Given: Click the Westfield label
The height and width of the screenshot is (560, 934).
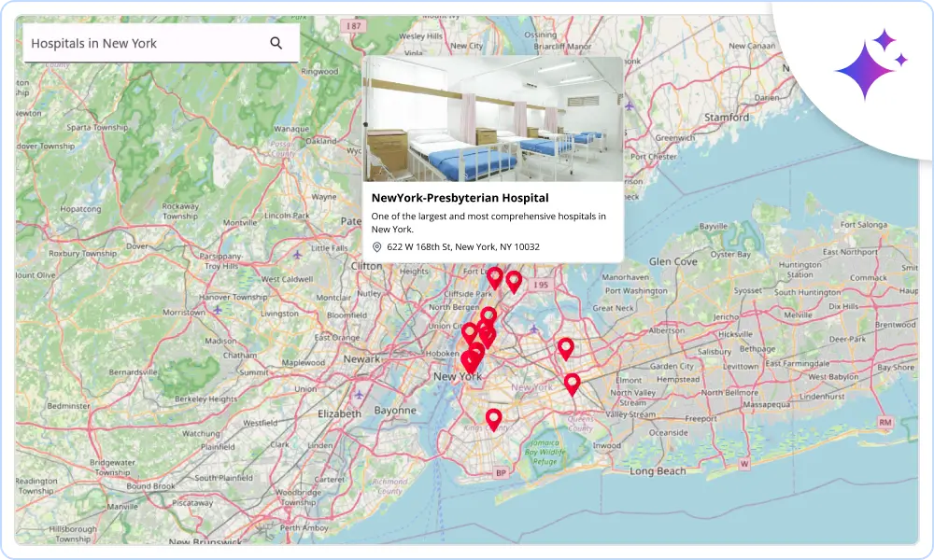Looking at the screenshot, I should [261, 423].
